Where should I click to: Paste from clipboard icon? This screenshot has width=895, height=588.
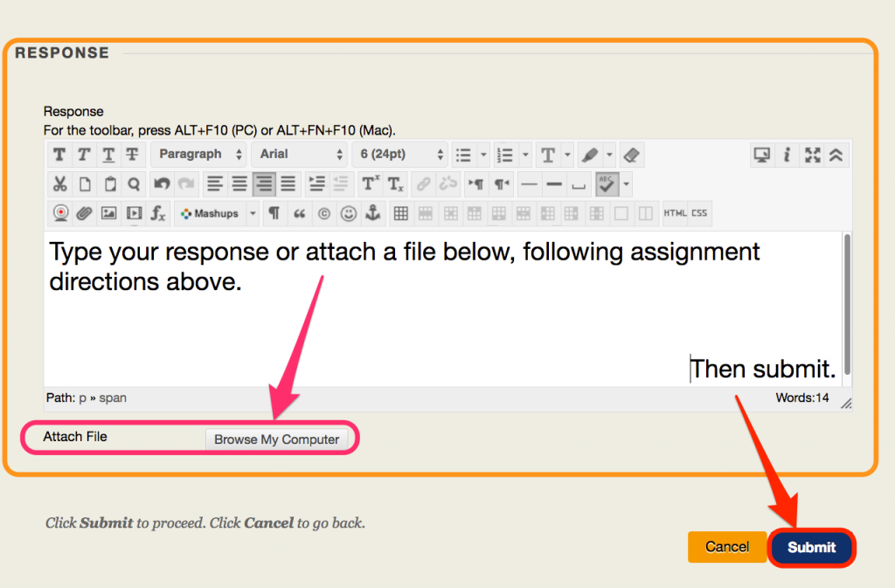point(109,184)
